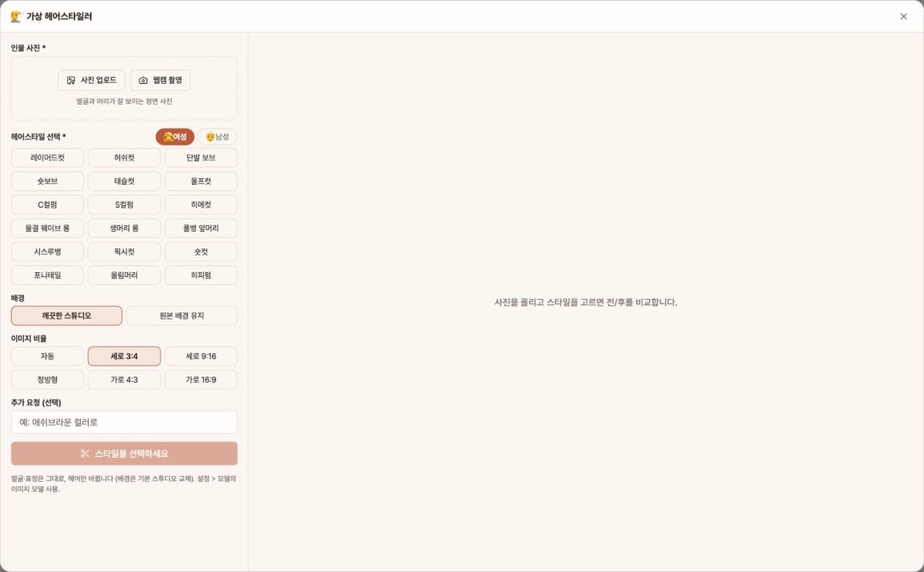
Task: Select the 세로 3:4 image ratio
Action: (x=124, y=356)
